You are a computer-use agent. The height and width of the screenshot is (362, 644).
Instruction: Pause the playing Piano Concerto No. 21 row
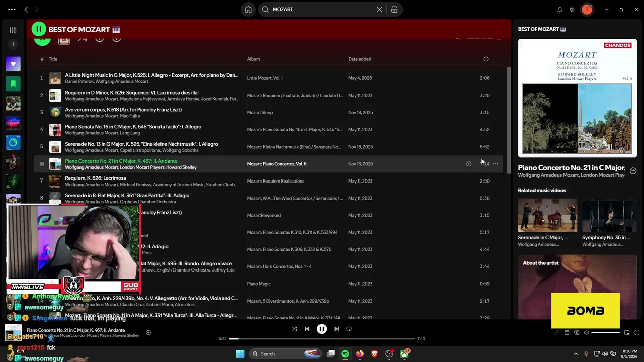point(42,164)
